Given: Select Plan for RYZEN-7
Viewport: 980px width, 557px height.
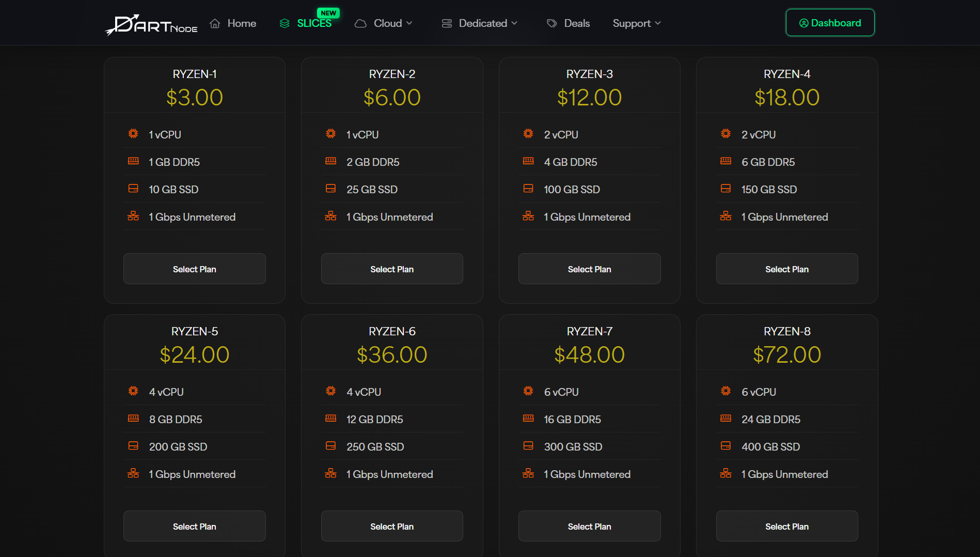Looking at the screenshot, I should (x=590, y=526).
